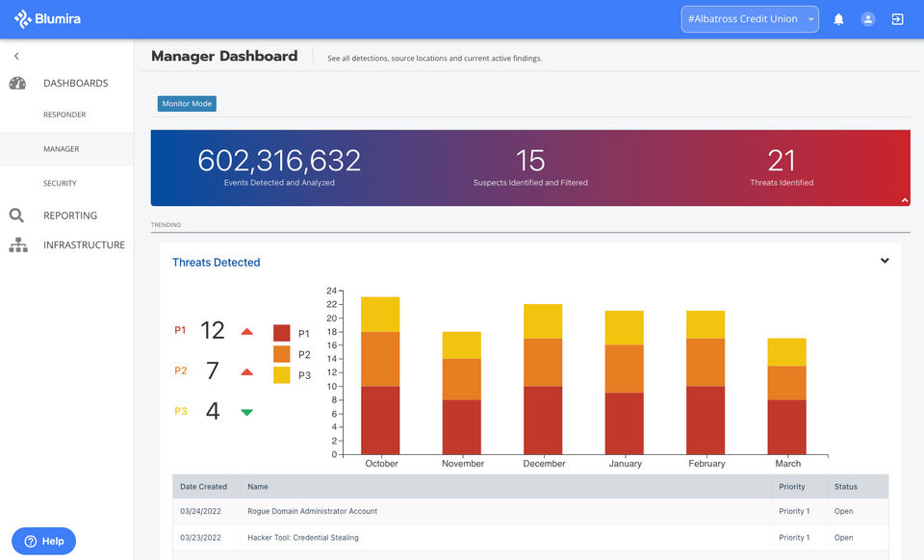This screenshot has height=560, width=924.
Task: Collapse the Threats Detected panel chevron
Action: click(885, 260)
